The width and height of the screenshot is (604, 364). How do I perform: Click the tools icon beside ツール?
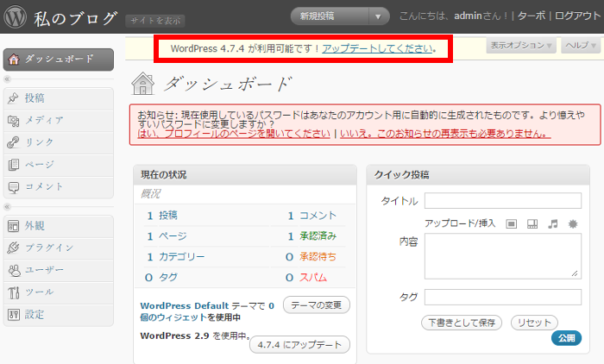point(13,292)
